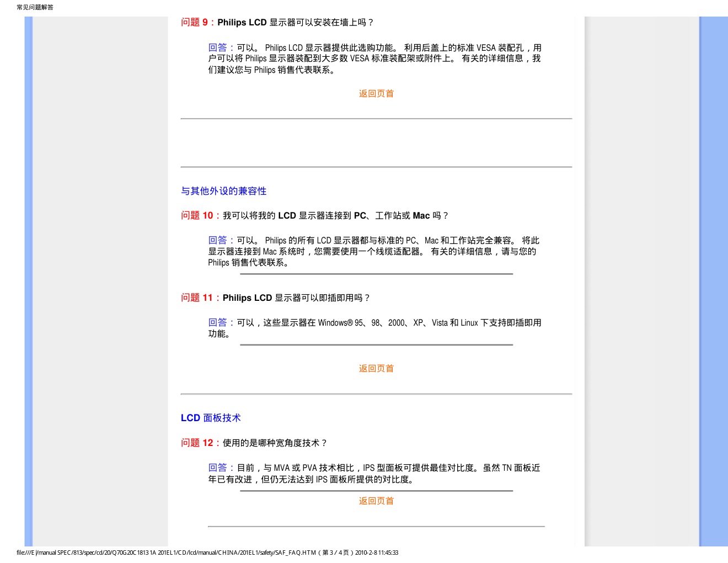Click the answer line mentioning Windows 95, 98, 2000
The height and width of the screenshot is (563, 728).
click(375, 323)
